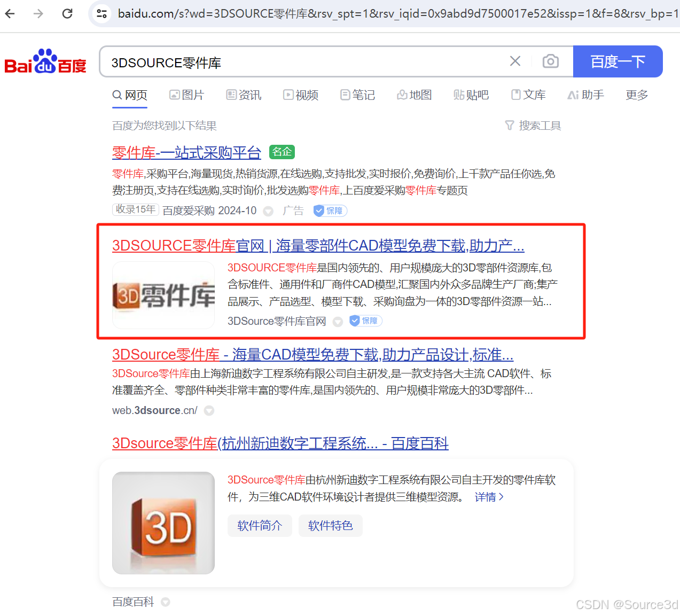The width and height of the screenshot is (680, 616).
Task: Click the Baidu logo
Action: tap(45, 61)
